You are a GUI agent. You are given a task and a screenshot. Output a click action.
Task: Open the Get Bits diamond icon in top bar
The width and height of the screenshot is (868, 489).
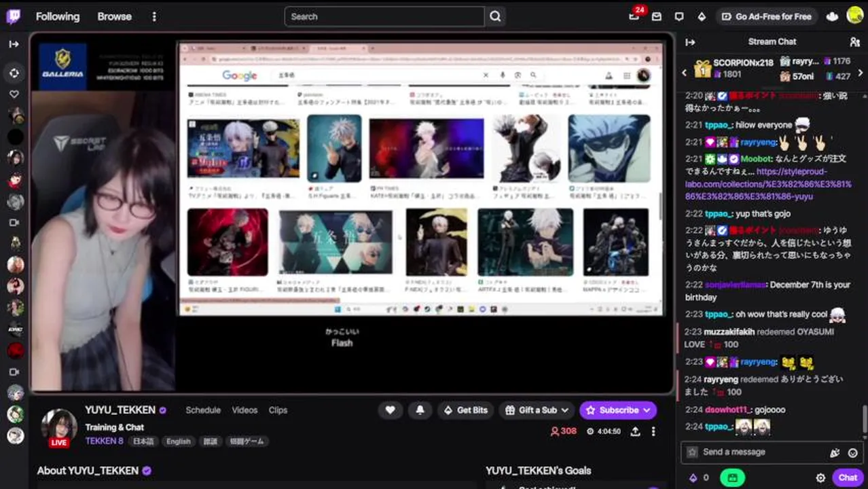[702, 16]
